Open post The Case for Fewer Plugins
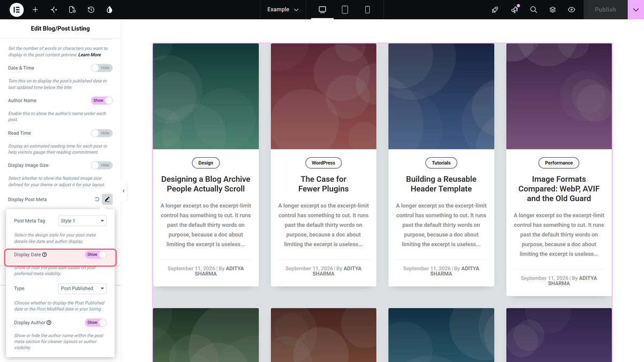Screen dimensions: 644x362 tap(324, 184)
